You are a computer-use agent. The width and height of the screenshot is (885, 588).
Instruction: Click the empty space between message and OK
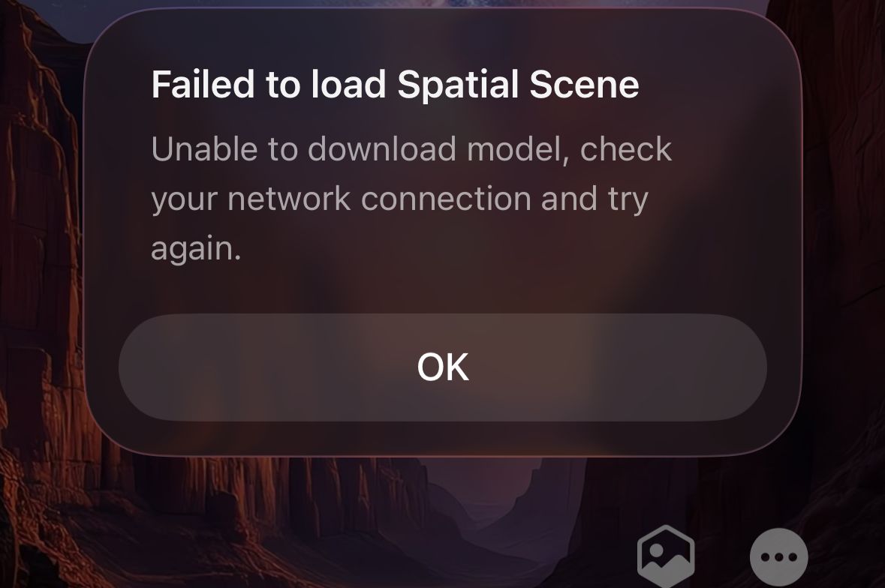[443, 289]
